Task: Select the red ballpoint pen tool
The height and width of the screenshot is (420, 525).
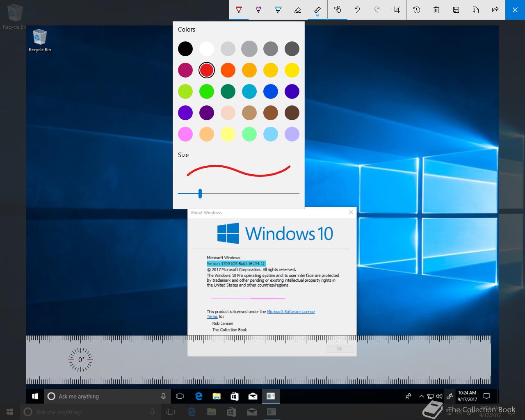Action: [239, 9]
